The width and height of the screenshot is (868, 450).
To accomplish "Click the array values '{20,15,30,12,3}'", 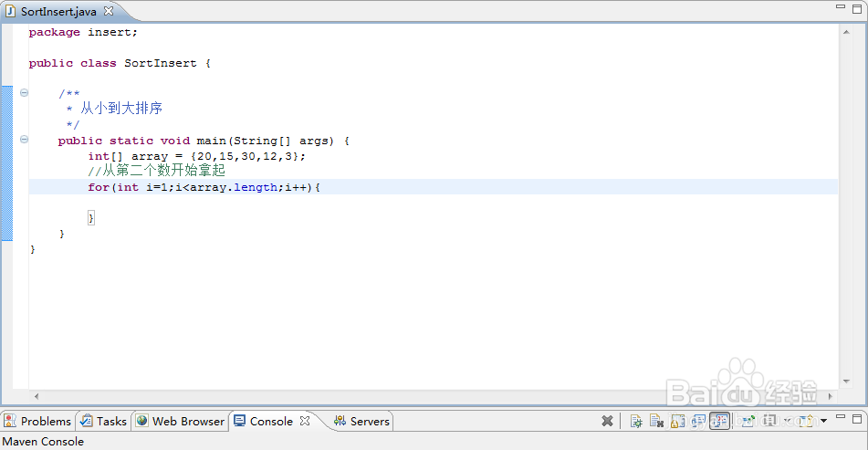I will (245, 156).
